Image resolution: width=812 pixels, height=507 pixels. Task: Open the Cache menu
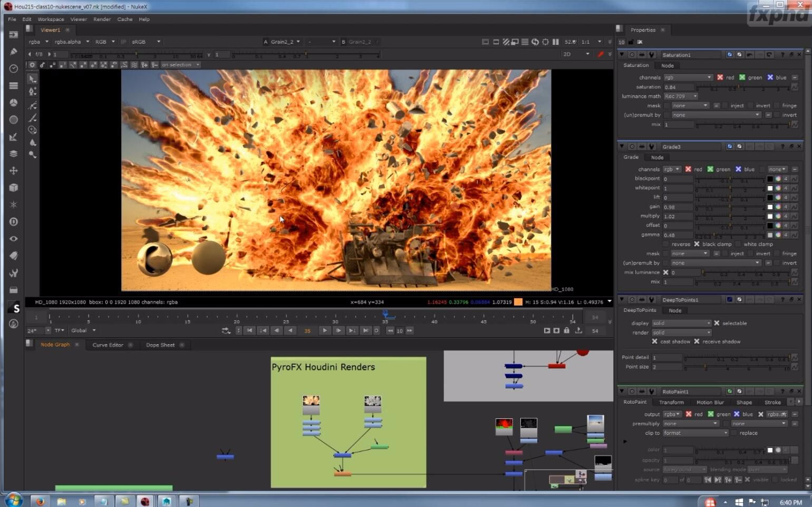tap(125, 19)
